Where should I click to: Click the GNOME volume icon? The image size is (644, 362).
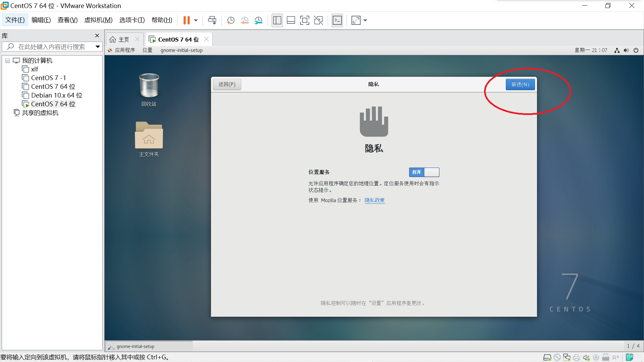click(x=626, y=50)
